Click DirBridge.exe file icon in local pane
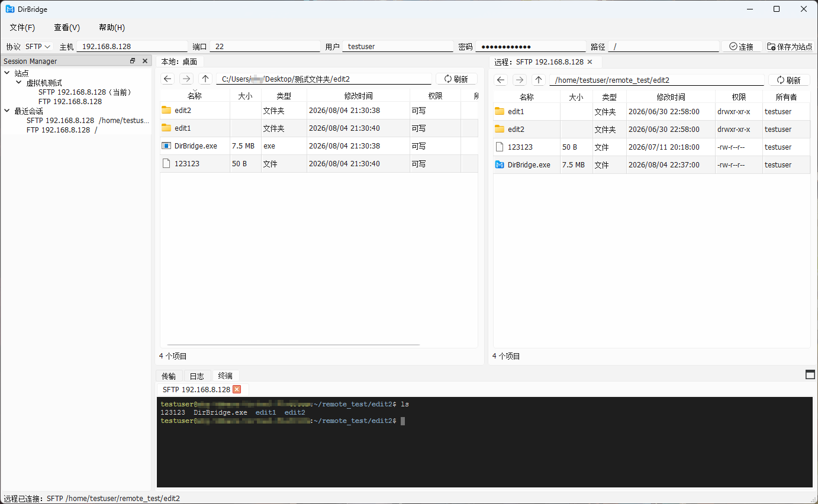The width and height of the screenshot is (818, 504). click(x=166, y=146)
